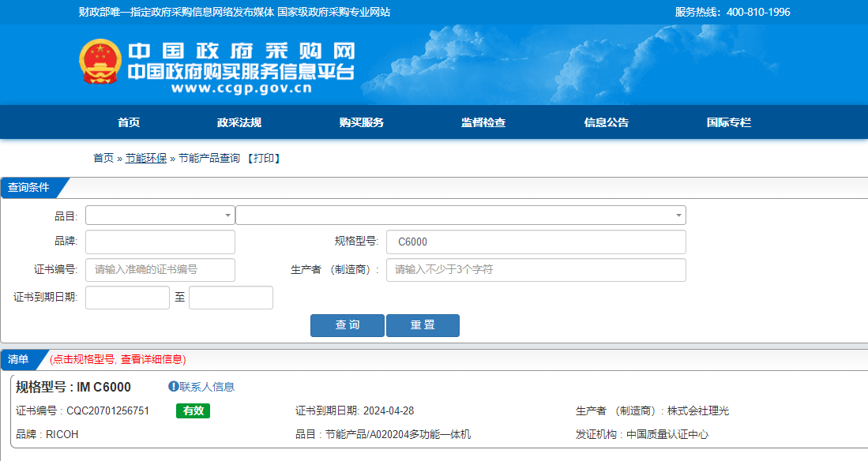Open the 国际专栏 navigation item

point(728,122)
